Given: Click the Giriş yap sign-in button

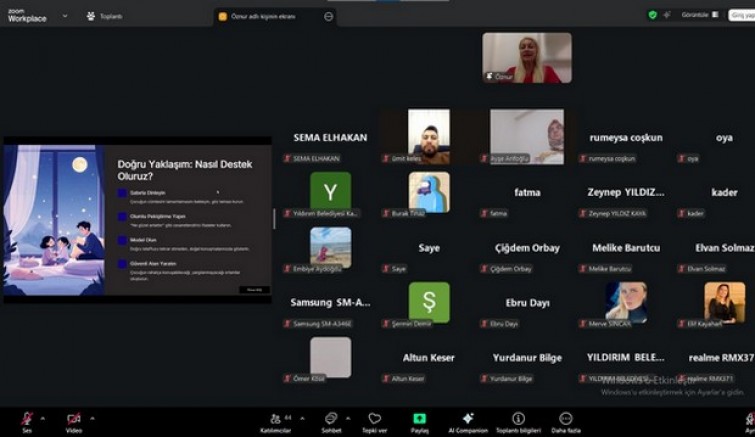Looking at the screenshot, I should click(741, 15).
